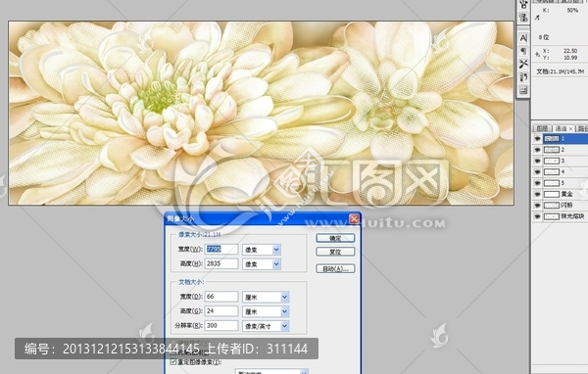Close the Channels tab with its X
Image resolution: width=588 pixels, height=374 pixels.
(570, 128)
